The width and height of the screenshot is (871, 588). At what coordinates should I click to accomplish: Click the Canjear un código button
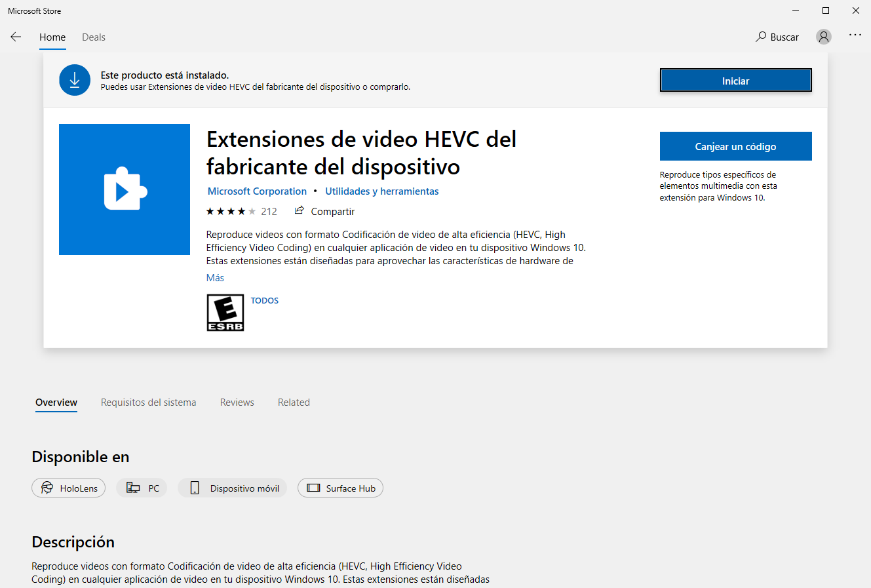tap(735, 146)
